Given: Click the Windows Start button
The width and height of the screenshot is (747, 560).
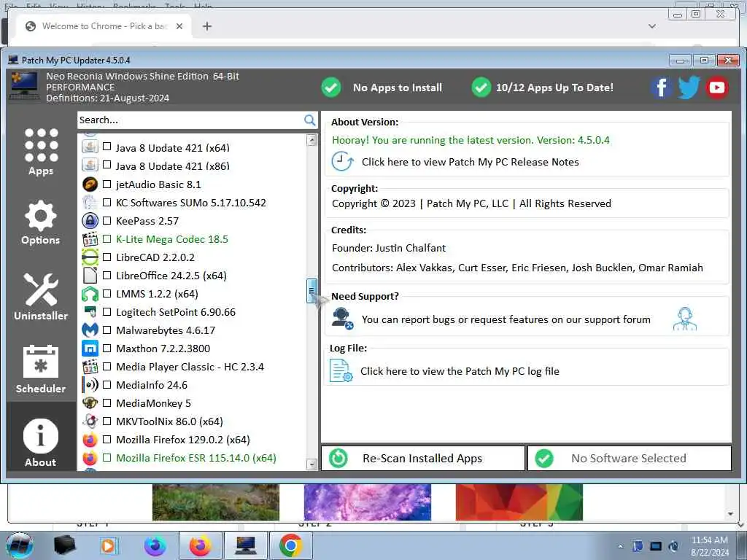Looking at the screenshot, I should (x=20, y=545).
